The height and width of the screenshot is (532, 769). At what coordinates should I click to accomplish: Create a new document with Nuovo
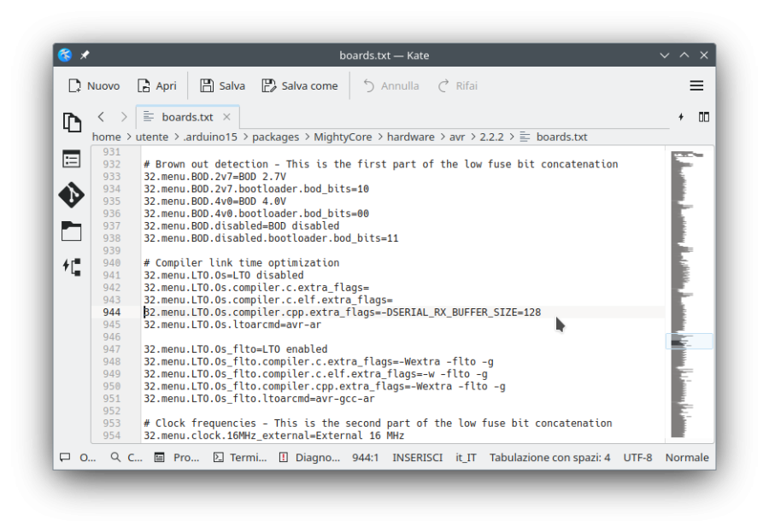pyautogui.click(x=94, y=85)
